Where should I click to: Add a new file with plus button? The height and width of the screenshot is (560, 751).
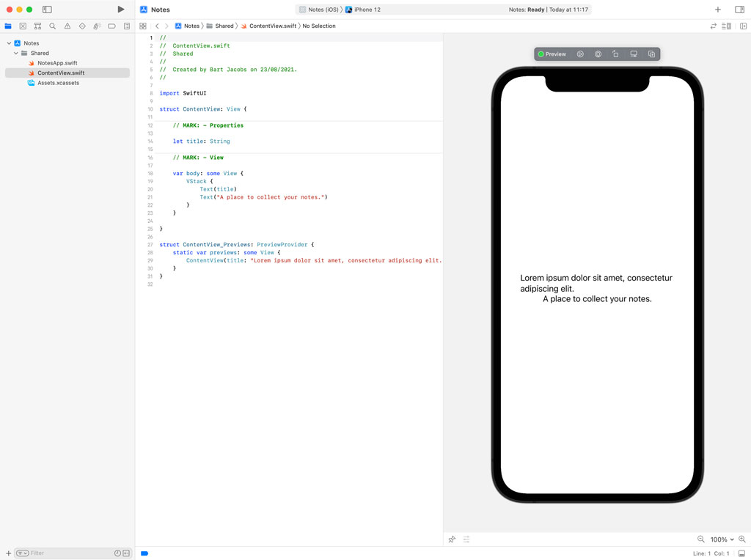(8, 553)
